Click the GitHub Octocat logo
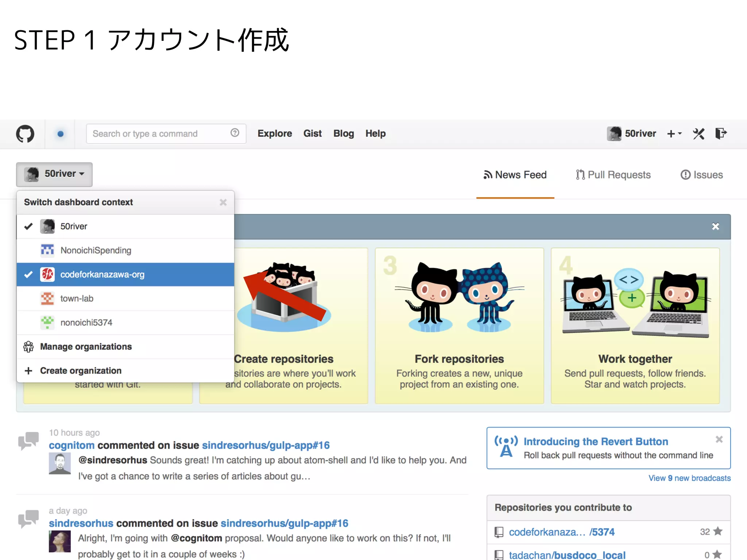Viewport: 747px width, 560px height. click(25, 134)
